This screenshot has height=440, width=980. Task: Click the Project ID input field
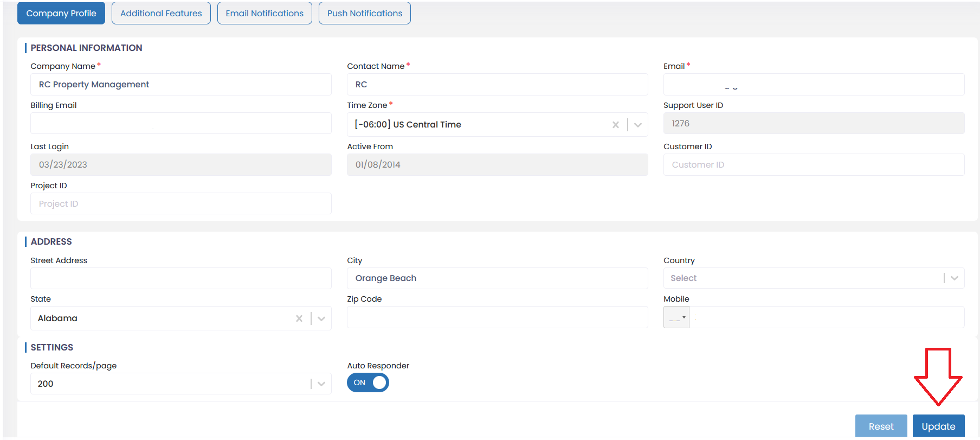181,203
